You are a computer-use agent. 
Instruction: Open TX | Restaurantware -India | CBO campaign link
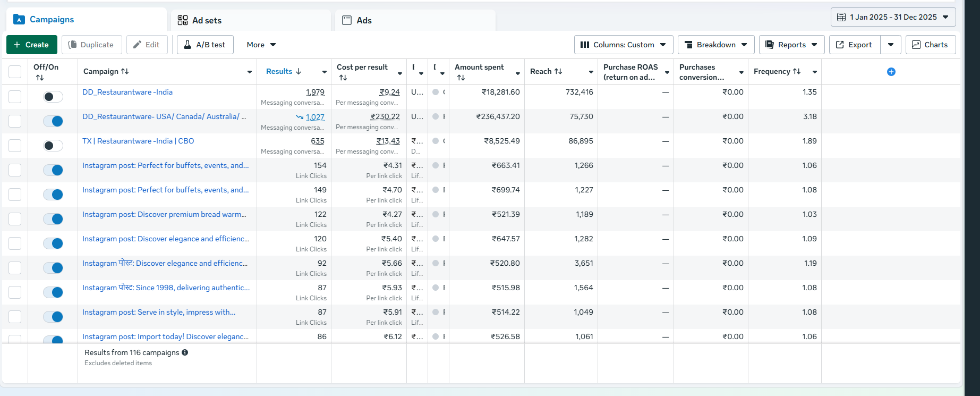click(138, 141)
